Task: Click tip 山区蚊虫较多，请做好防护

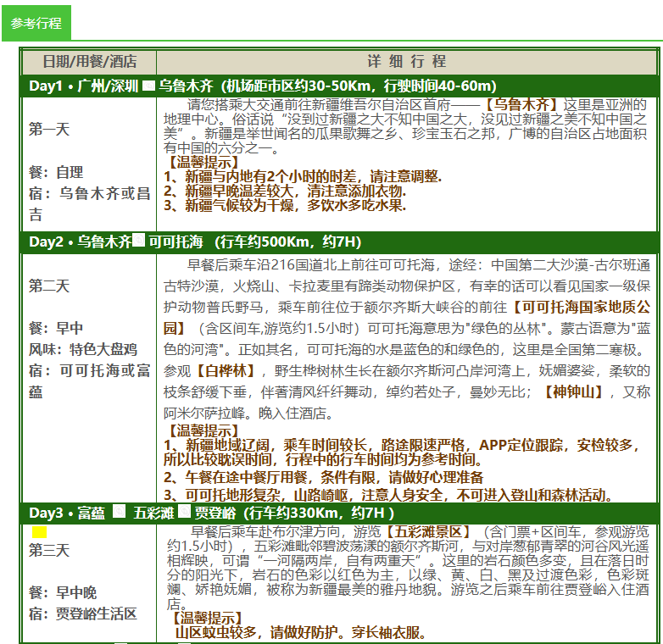Action: click(x=300, y=633)
